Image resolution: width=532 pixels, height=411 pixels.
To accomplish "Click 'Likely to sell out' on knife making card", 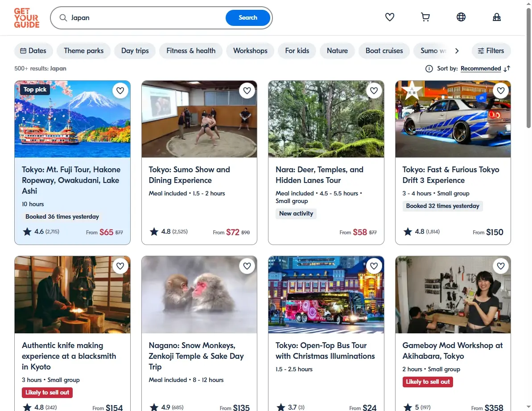I will coord(47,392).
